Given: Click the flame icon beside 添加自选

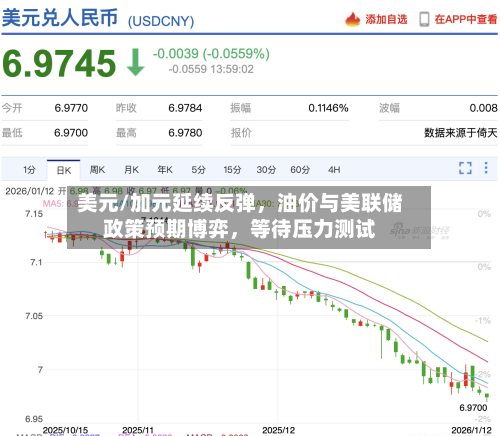Looking at the screenshot, I should point(352,19).
